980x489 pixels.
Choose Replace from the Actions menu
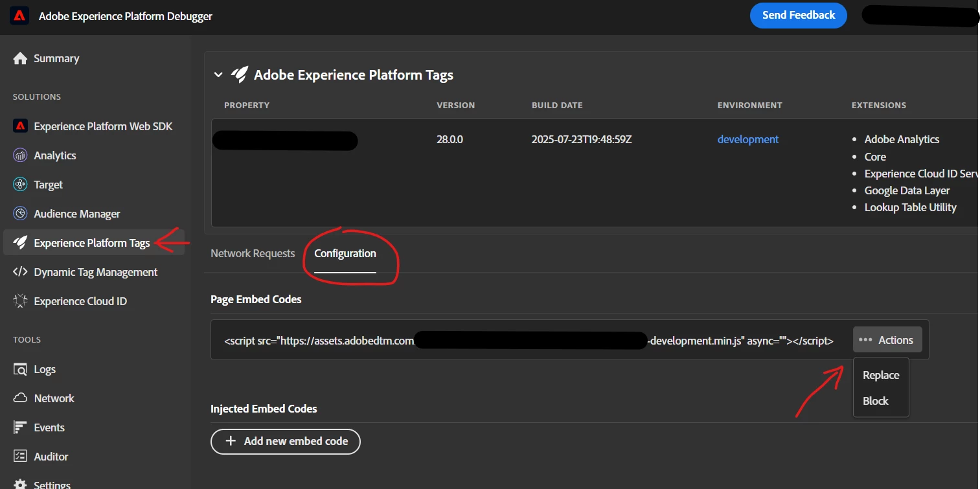click(881, 375)
